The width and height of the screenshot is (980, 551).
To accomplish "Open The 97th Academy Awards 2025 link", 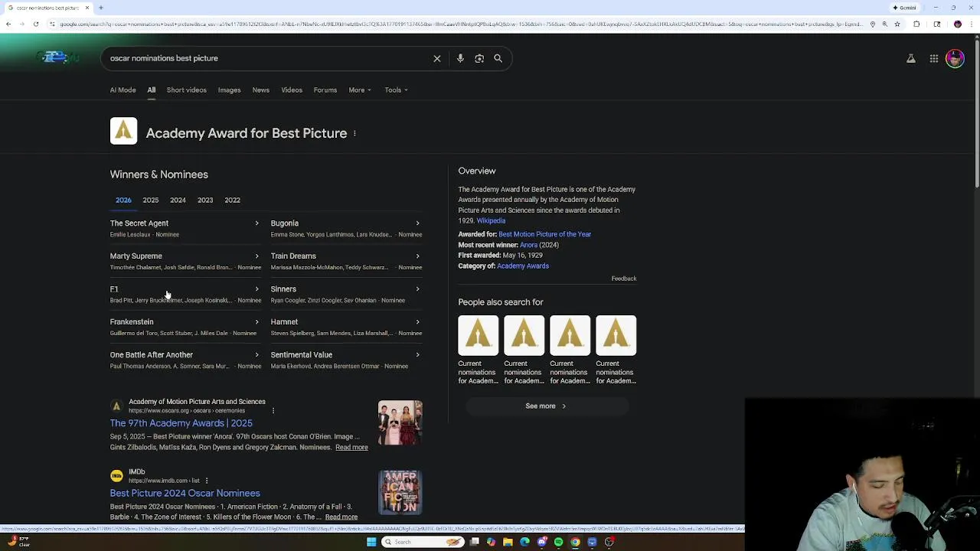I will (181, 423).
